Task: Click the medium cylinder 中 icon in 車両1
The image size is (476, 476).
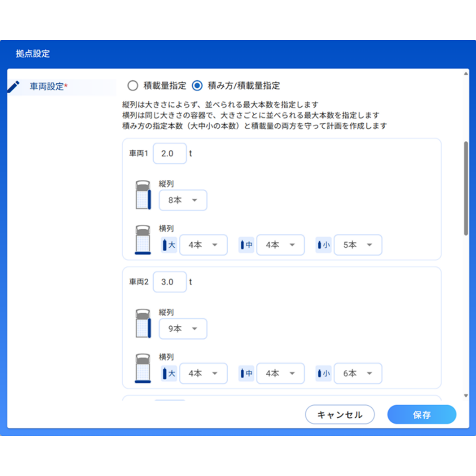Action: [x=246, y=245]
